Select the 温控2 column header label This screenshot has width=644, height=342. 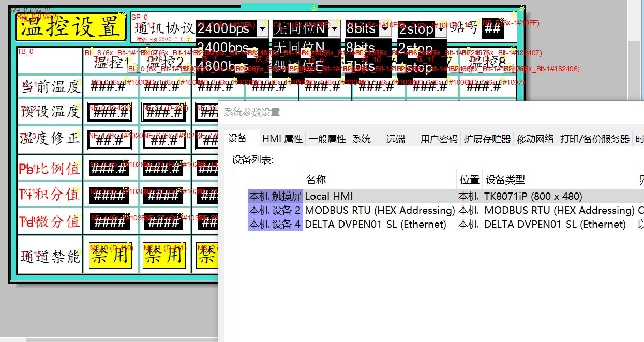click(x=164, y=64)
